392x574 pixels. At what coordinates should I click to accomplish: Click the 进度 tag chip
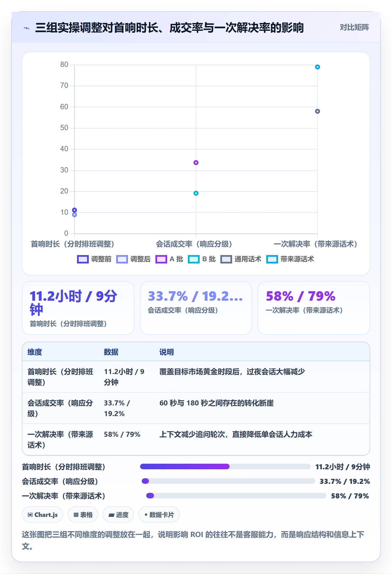coord(118,515)
